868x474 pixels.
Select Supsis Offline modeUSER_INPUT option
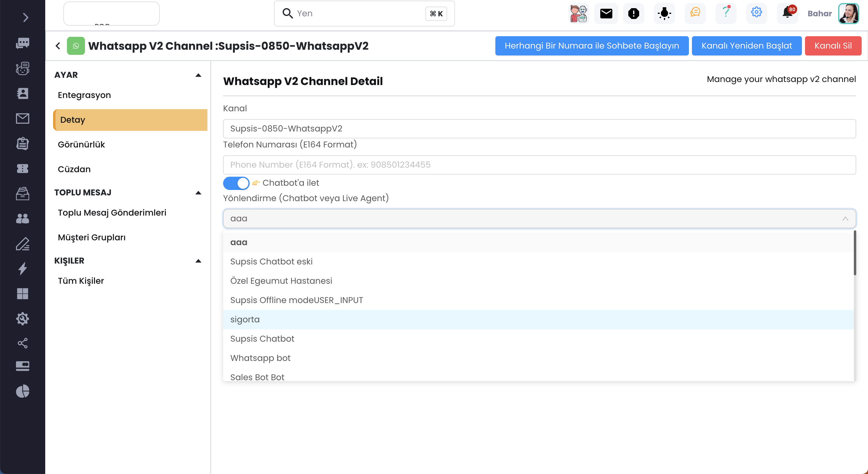coord(538,300)
